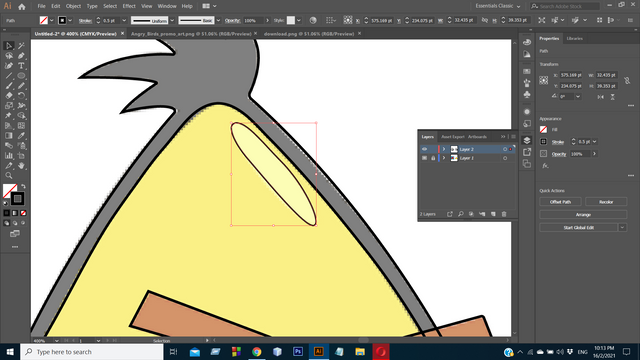Click Fill swatch in control bar
Image resolution: width=640 pixels, height=360 pixels.
pos(44,20)
